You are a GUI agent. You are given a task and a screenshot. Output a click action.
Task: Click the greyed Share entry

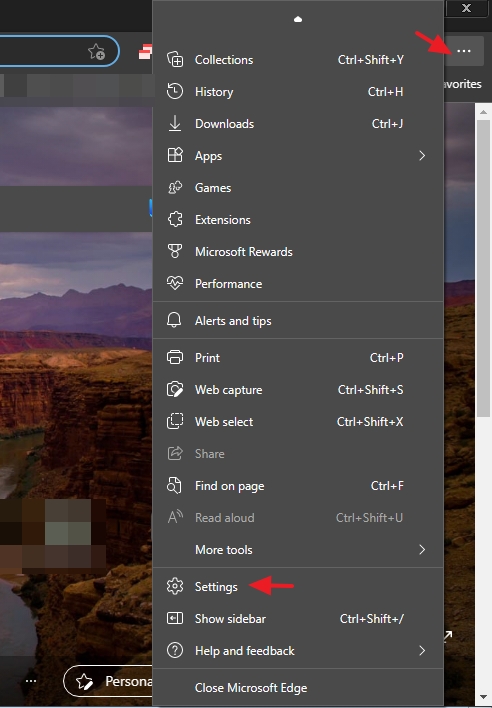pos(298,454)
